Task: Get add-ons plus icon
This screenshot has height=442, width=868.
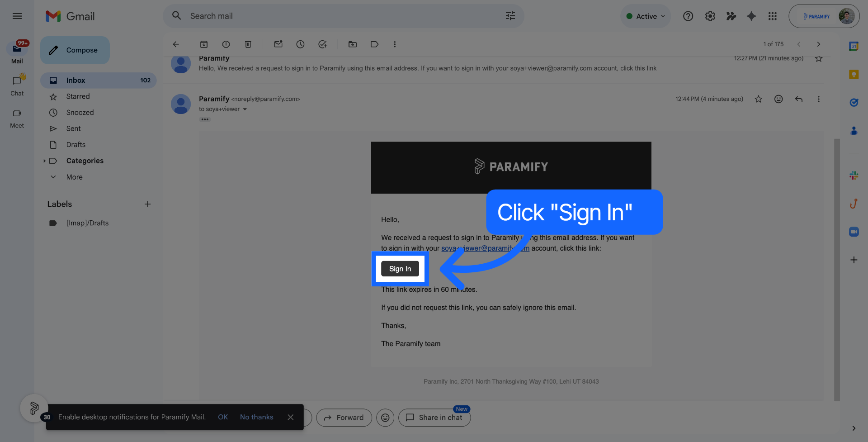Action: tap(854, 260)
